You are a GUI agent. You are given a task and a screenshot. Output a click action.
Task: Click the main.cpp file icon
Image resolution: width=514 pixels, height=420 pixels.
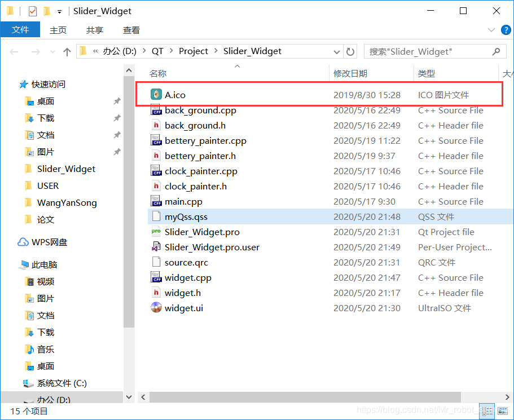point(156,201)
